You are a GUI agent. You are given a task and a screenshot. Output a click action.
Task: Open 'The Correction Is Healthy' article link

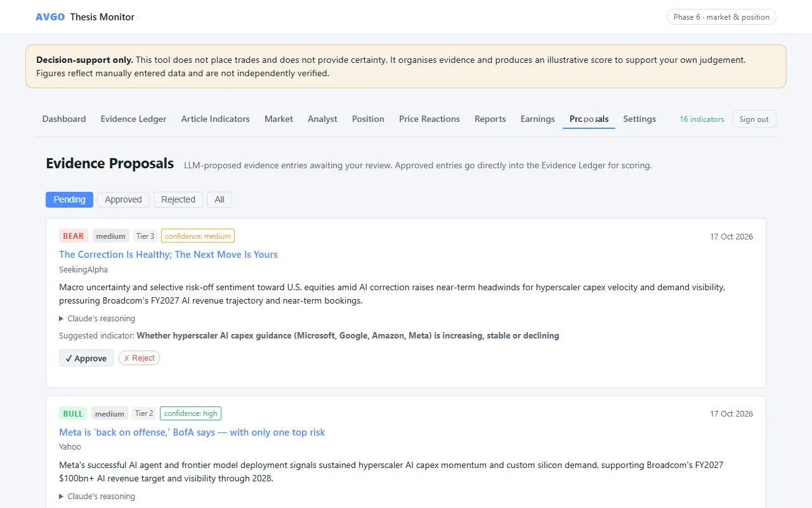point(168,255)
